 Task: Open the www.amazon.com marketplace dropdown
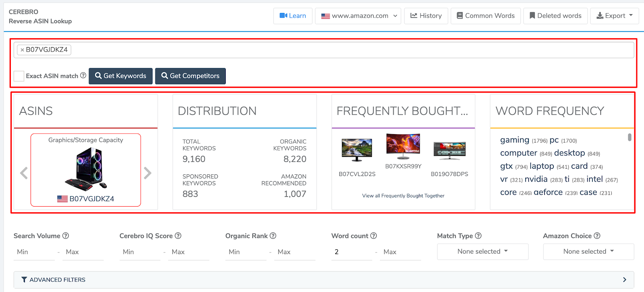click(358, 16)
